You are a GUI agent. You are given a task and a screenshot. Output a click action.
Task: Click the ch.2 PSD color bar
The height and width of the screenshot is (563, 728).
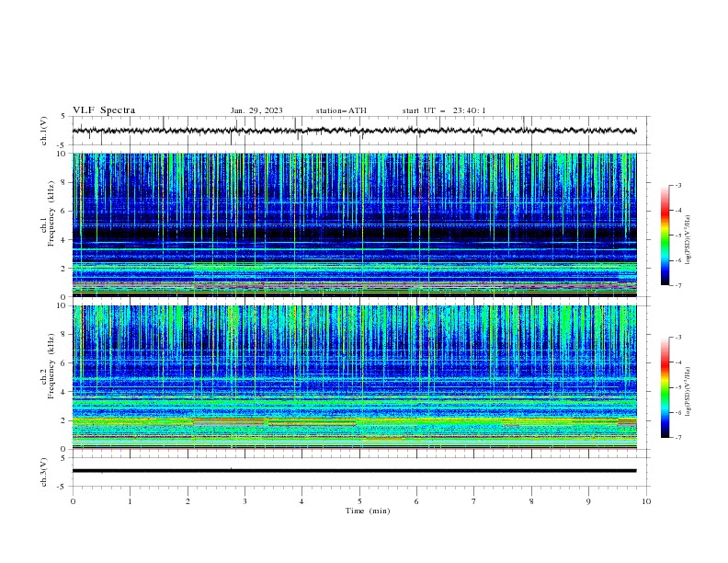665,387
